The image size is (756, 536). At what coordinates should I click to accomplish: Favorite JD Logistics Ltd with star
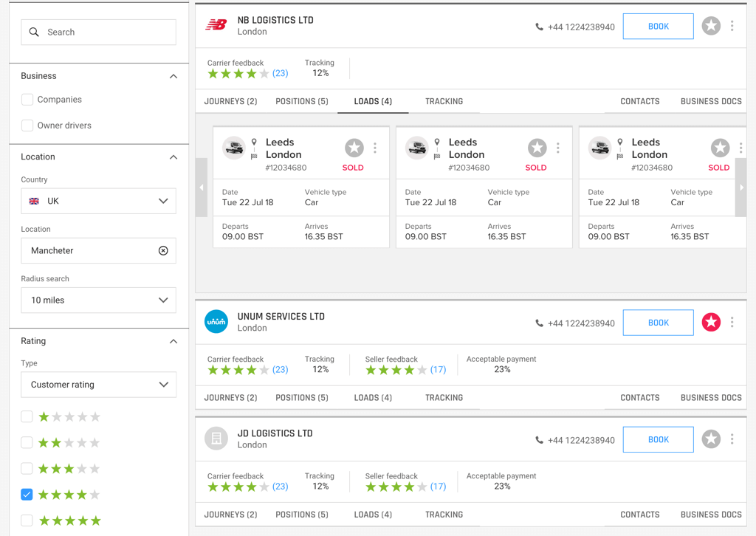711,439
